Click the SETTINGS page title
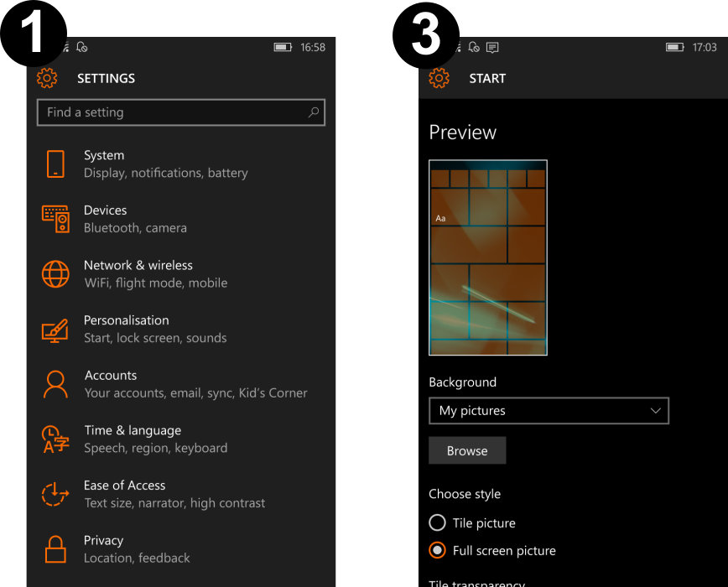Image resolution: width=728 pixels, height=587 pixels. [106, 79]
